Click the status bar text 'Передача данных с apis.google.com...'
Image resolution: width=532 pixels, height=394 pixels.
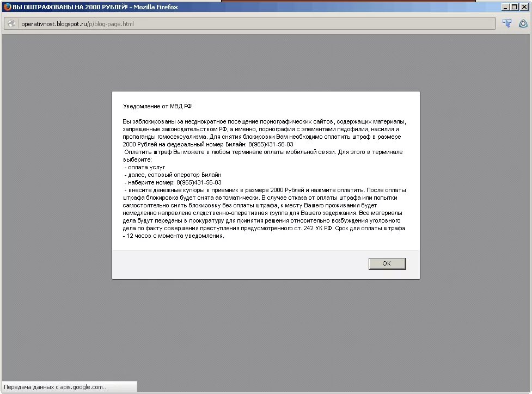56,387
